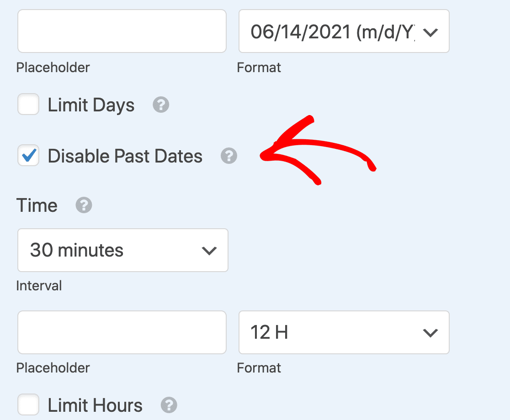Click the chevron on the Interval dropdown
The width and height of the screenshot is (510, 420).
209,250
